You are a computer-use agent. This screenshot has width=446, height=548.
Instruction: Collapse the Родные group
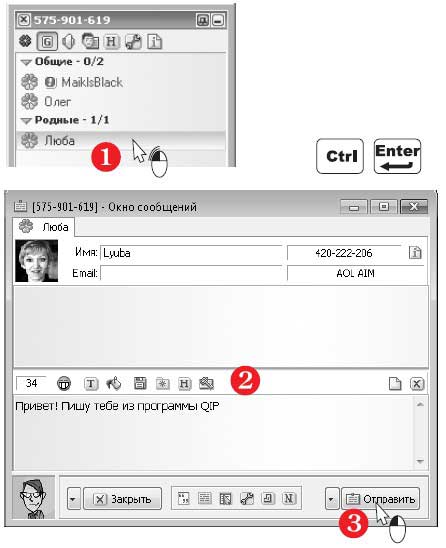26,121
